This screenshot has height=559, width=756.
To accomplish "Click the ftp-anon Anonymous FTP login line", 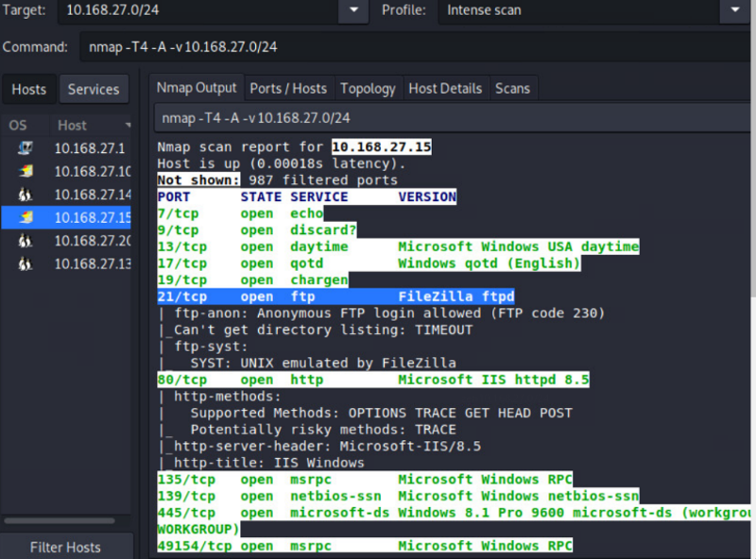I will tap(382, 313).
